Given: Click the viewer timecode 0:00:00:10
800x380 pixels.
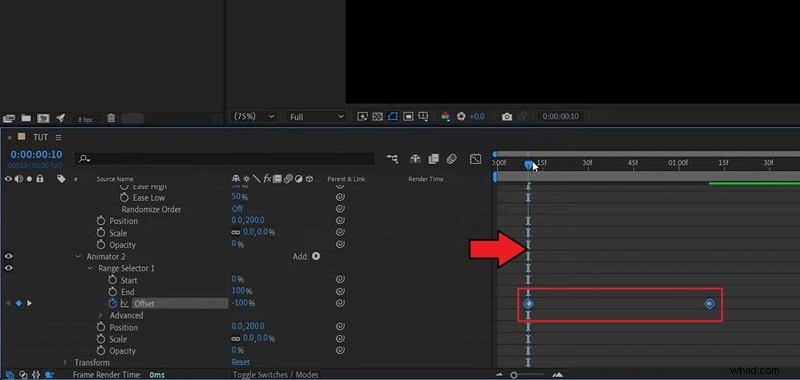Looking at the screenshot, I should pos(560,117).
